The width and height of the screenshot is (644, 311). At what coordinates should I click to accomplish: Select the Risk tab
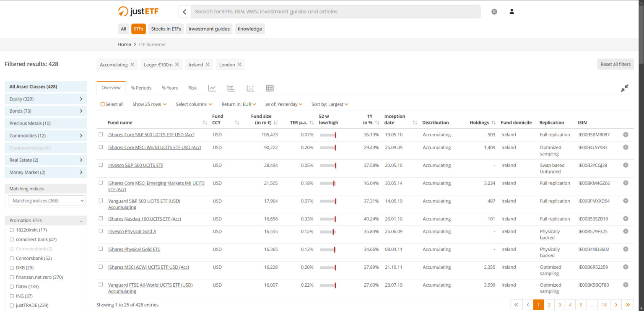tap(192, 88)
